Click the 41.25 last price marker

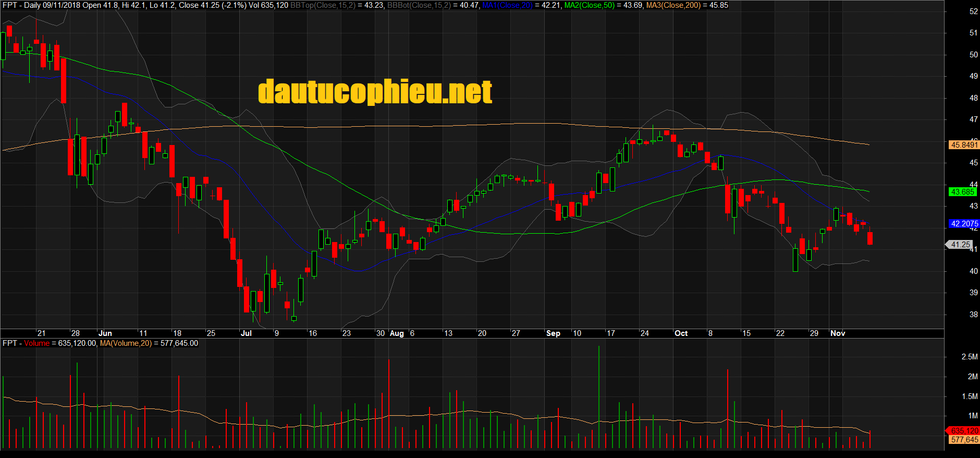click(960, 245)
